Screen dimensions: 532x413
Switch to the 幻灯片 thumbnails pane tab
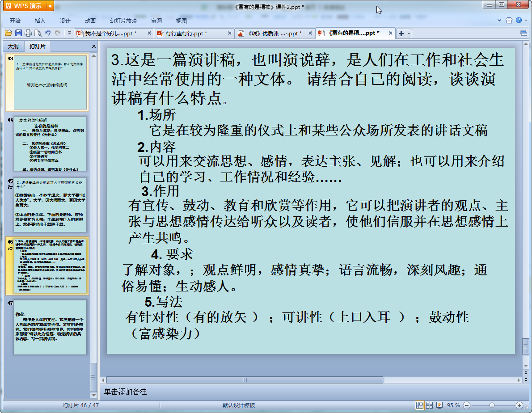[x=37, y=46]
